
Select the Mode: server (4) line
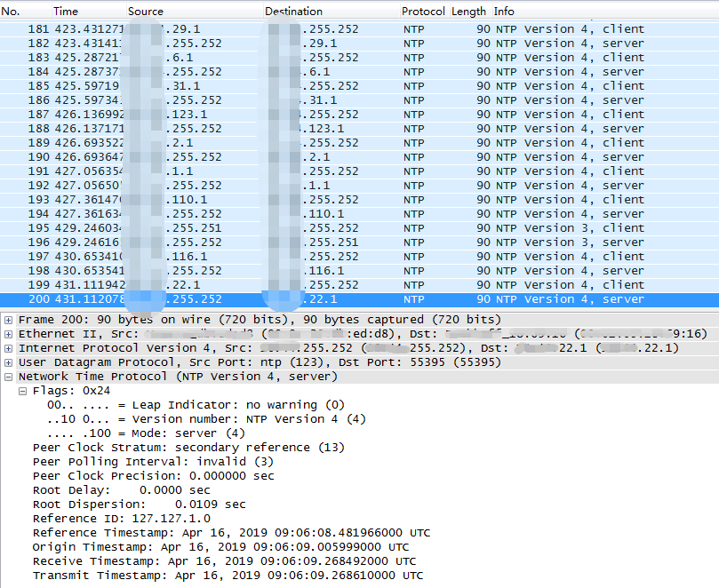pos(146,433)
